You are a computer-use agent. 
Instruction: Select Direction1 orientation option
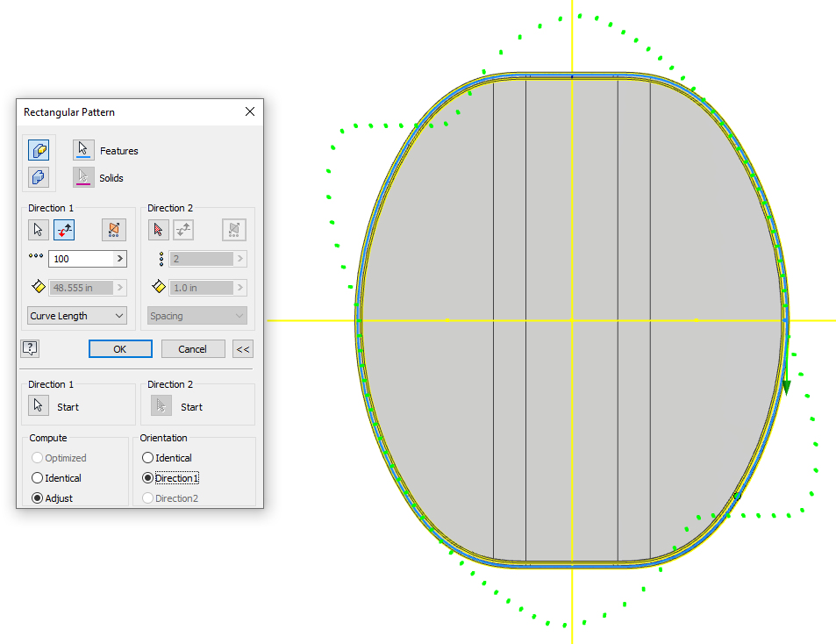point(170,478)
